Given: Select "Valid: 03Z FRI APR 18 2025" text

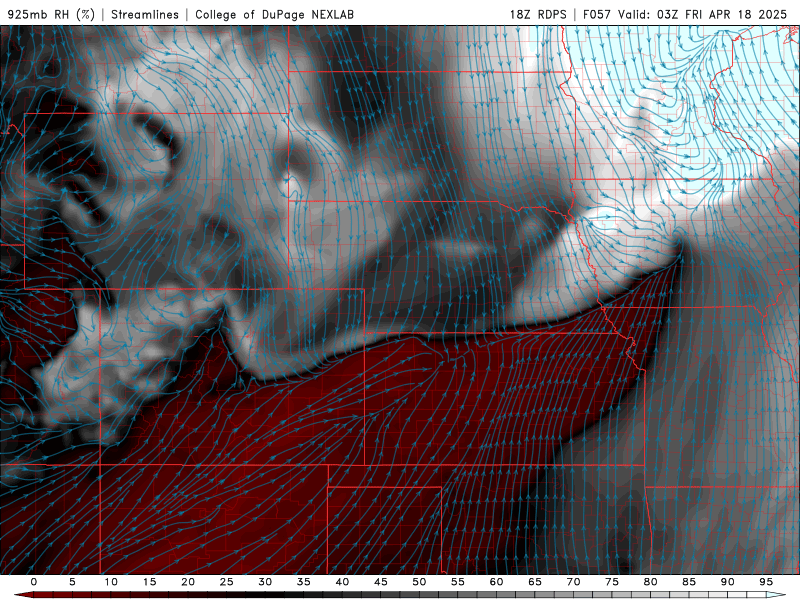Looking at the screenshot, I should click(x=703, y=14).
